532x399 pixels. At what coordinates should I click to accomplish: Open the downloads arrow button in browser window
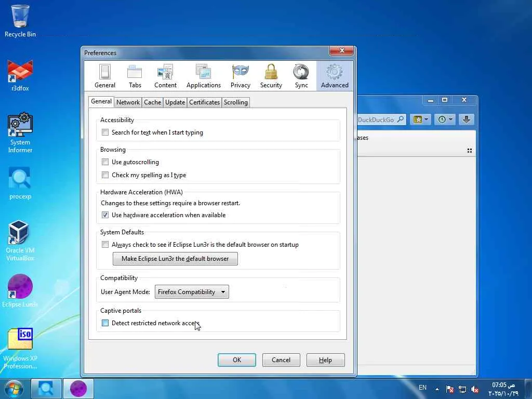(x=467, y=119)
